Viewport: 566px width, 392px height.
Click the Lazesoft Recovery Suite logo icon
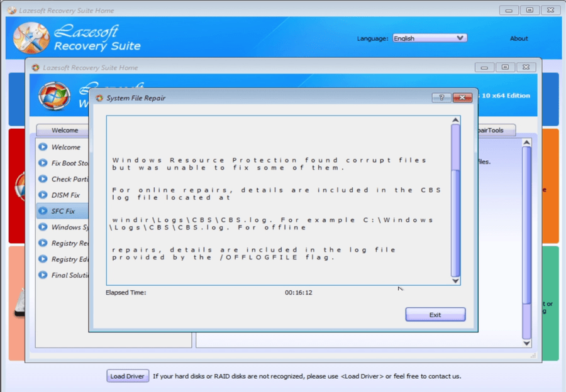pos(31,38)
